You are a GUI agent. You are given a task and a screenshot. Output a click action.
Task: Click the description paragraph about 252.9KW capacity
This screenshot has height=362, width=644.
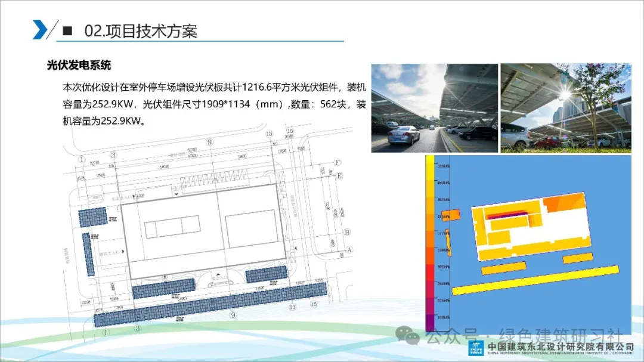213,104
